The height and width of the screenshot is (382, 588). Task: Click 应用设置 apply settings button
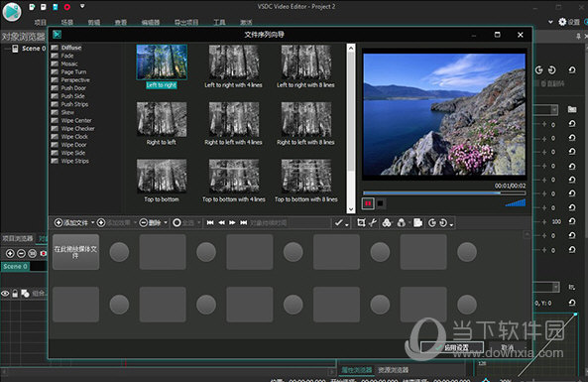452,347
